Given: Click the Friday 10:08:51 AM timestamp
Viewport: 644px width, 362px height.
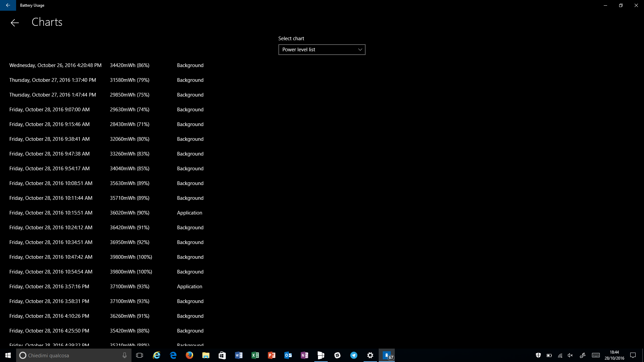Looking at the screenshot, I should click(x=51, y=183).
